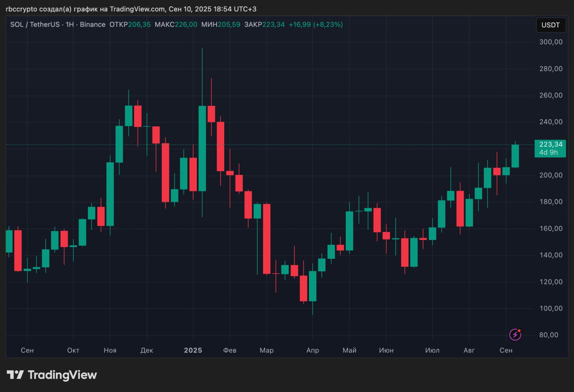
Task: Click the 2025 year label on time axis
Action: tap(193, 350)
